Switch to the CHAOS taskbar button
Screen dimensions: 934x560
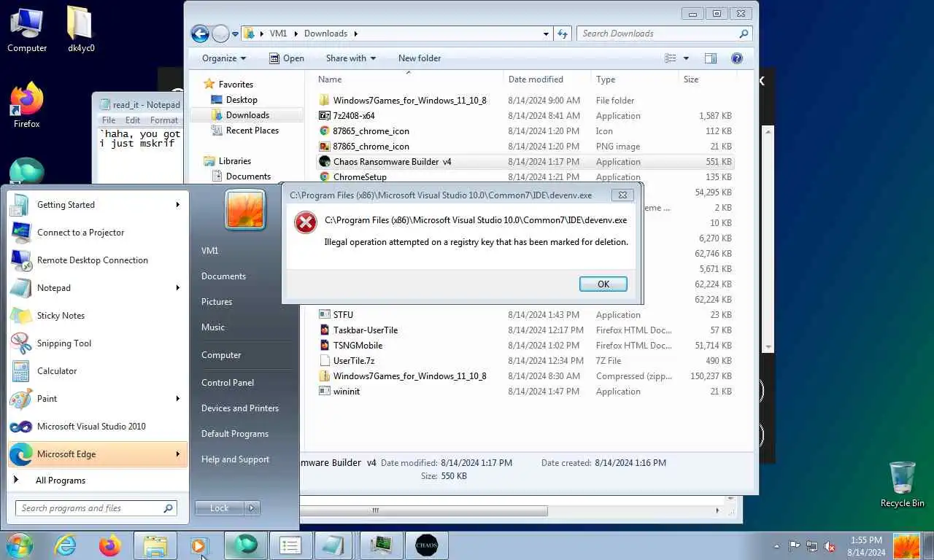pyautogui.click(x=426, y=545)
